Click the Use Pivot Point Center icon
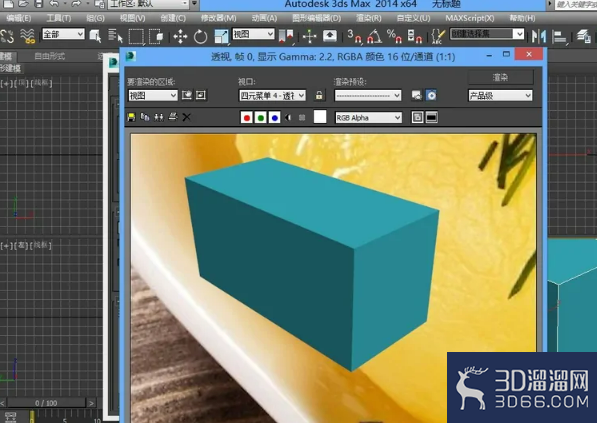597x423 pixels. pos(286,36)
